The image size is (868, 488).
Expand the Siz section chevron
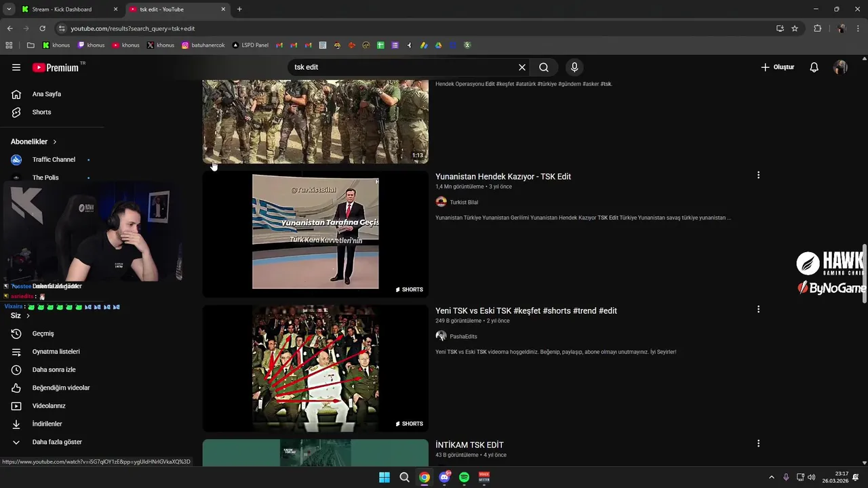(28, 316)
